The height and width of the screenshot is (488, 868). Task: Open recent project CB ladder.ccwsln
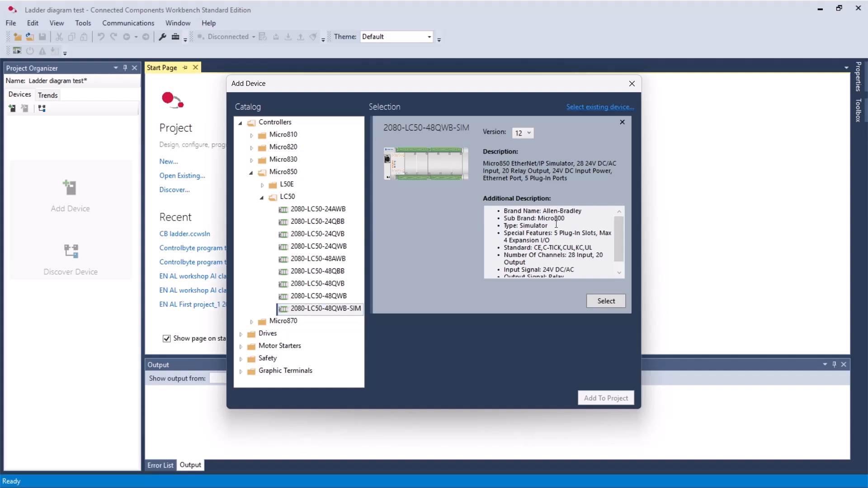184,234
